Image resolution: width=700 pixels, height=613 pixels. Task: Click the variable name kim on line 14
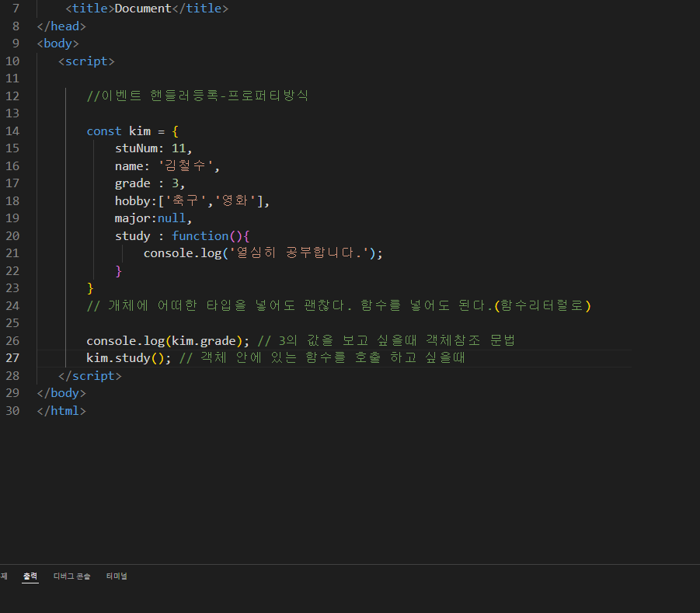click(x=140, y=131)
